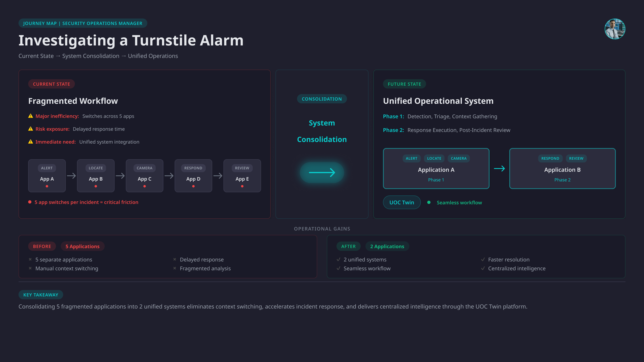Click the KEY TAKEAWAY label
Image resolution: width=644 pixels, height=362 pixels.
tap(41, 295)
